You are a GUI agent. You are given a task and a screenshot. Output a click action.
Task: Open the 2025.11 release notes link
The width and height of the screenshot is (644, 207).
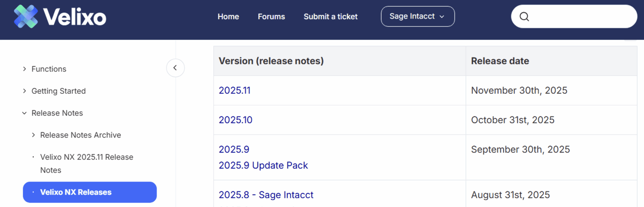click(234, 90)
